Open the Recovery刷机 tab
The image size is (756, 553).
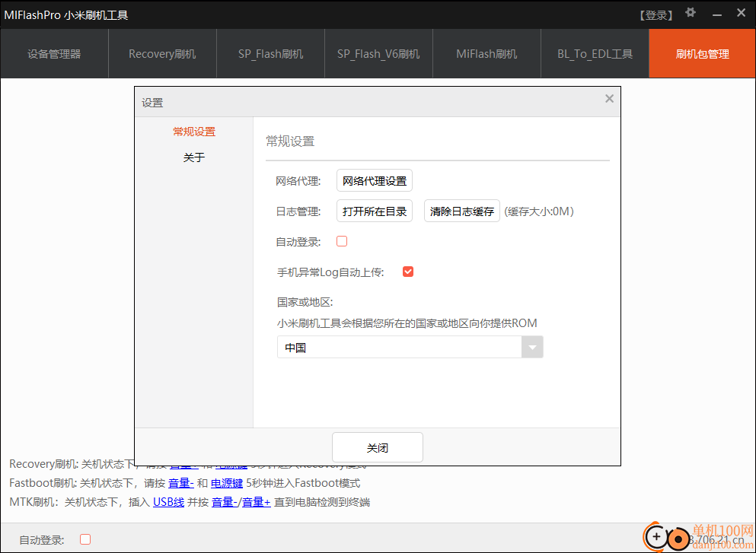point(162,53)
